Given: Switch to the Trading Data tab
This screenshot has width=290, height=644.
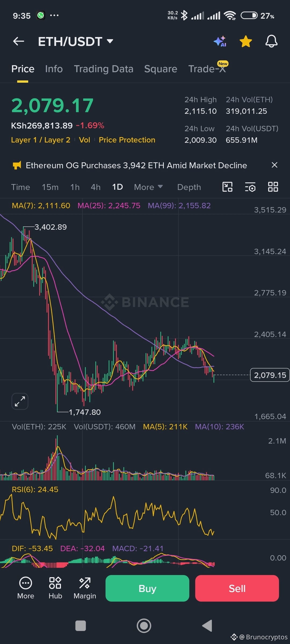Looking at the screenshot, I should pyautogui.click(x=104, y=69).
